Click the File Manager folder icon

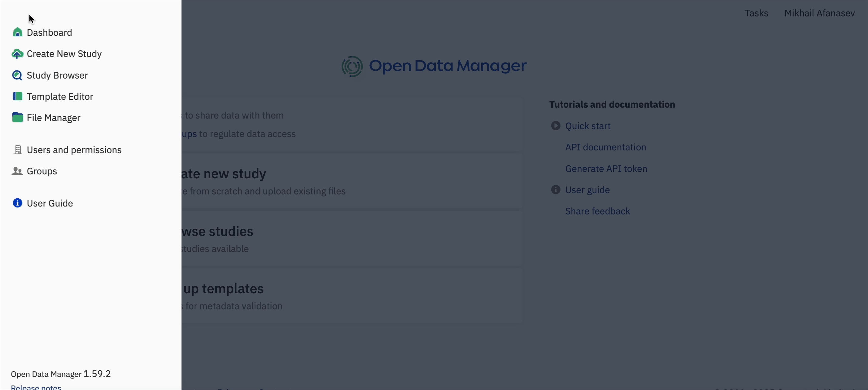point(17,118)
